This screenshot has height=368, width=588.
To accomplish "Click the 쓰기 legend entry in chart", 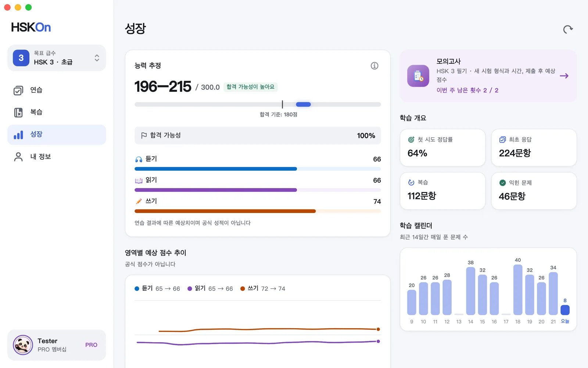I will point(263,289).
